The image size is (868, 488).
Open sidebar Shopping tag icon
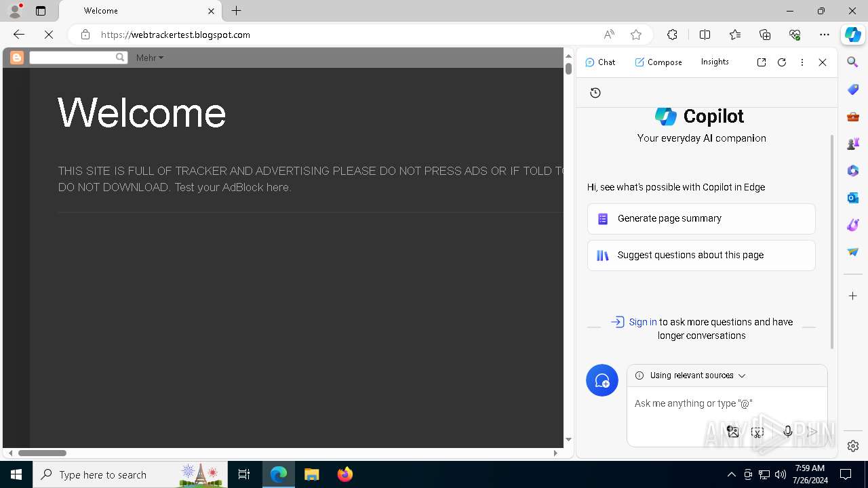tap(853, 89)
